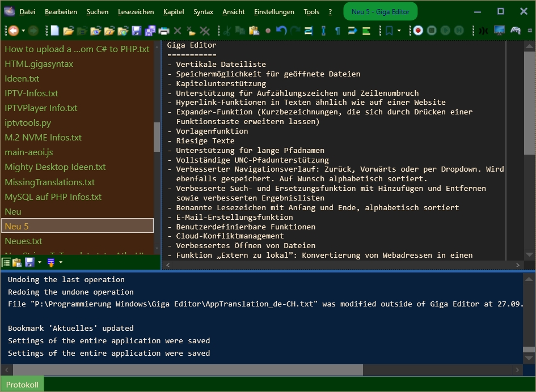Expand the bookmark dropdown arrow in toolbar
Image resolution: width=536 pixels, height=392 pixels.
(399, 31)
